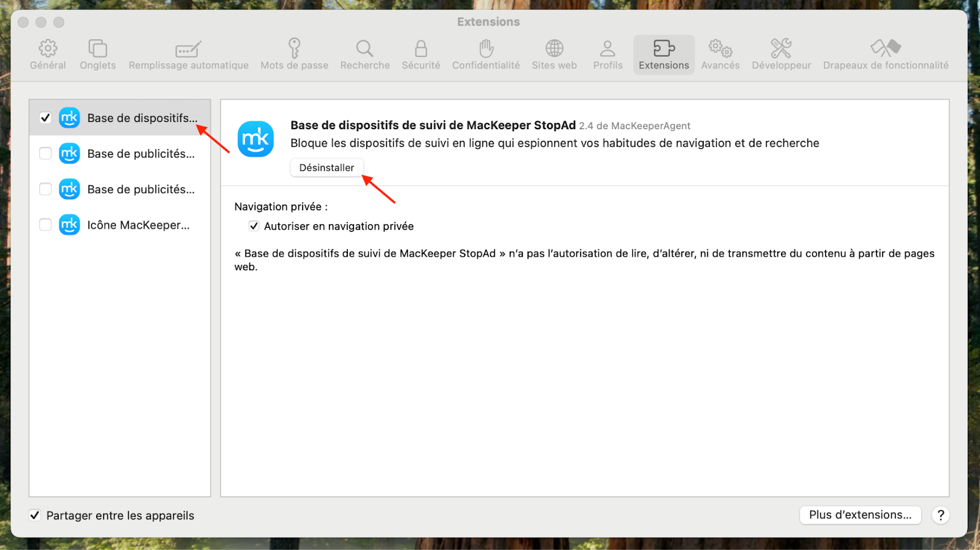Open the Avancés gears icon
Screen dimensions: 980x550
720,48
